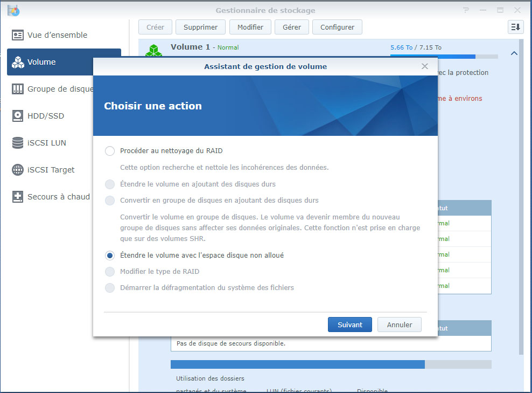Open Secours à chaud section
This screenshot has width=532, height=393.
point(50,197)
